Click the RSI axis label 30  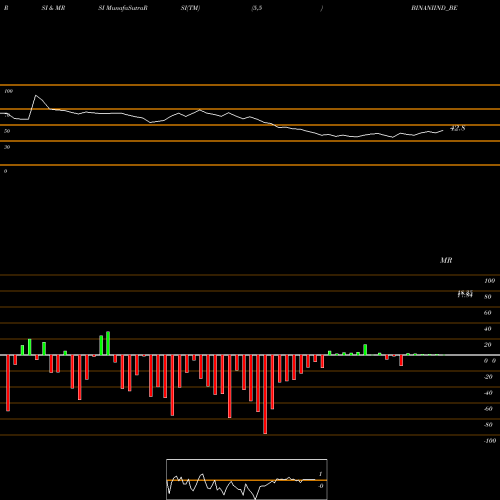7,147
